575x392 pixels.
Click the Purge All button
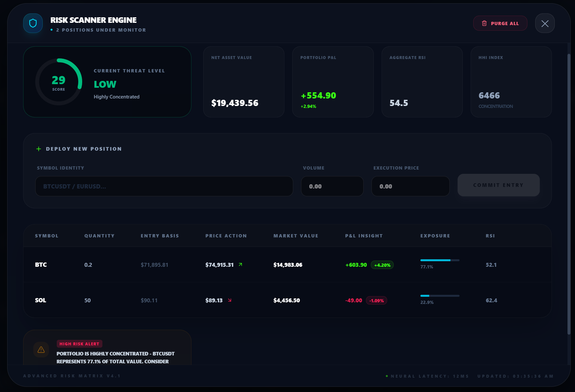click(x=500, y=23)
